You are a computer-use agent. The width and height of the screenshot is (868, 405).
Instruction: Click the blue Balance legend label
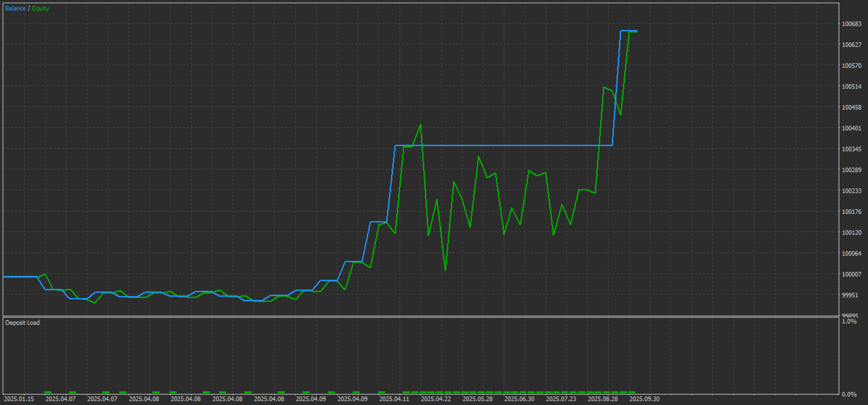pos(16,8)
